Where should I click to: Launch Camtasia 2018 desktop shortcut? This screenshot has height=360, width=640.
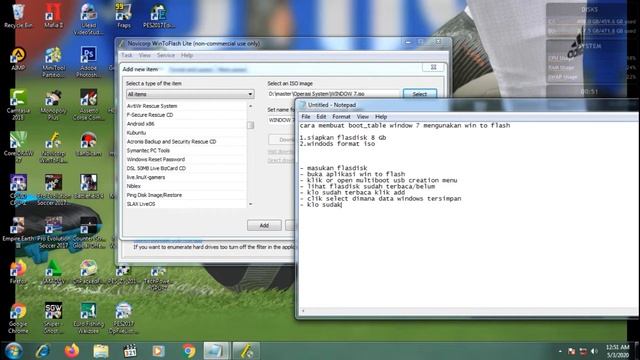coord(18,105)
